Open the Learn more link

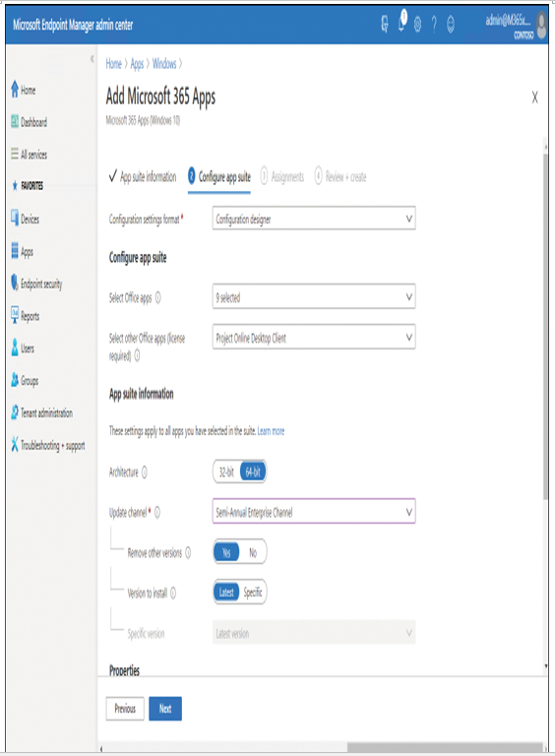271,431
